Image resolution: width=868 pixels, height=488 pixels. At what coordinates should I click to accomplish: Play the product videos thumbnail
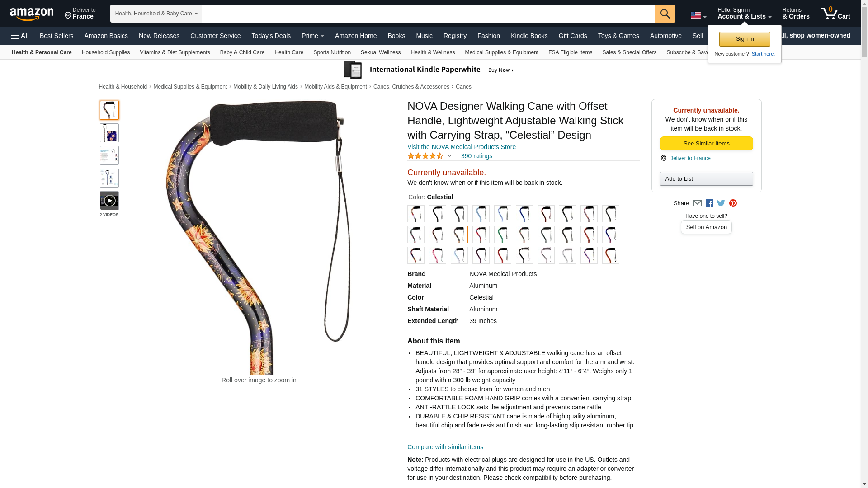coord(109,201)
